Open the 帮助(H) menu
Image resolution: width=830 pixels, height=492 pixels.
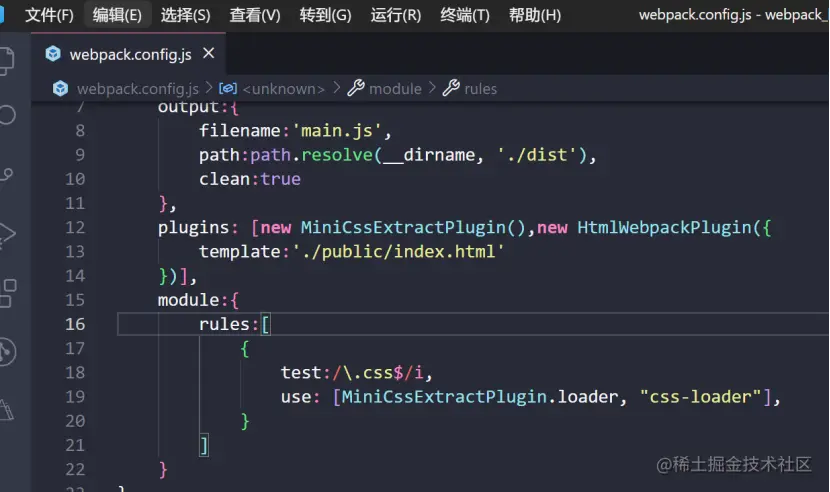[x=535, y=15]
